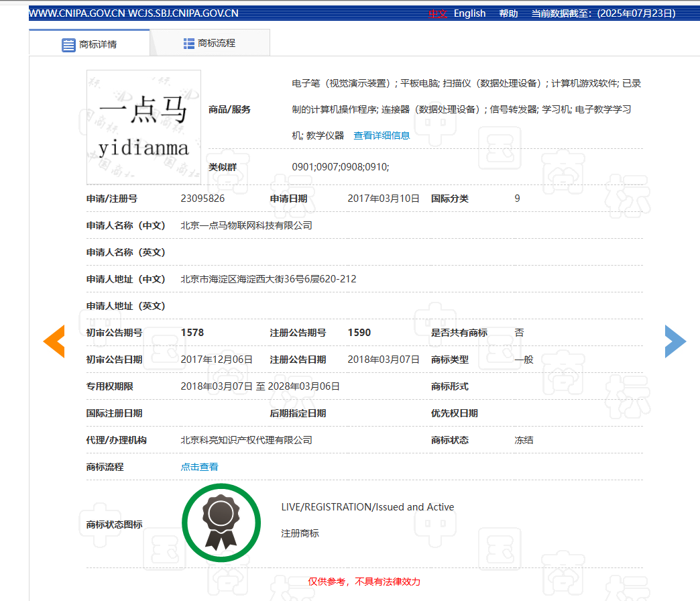Click agency name 北京科亮知识产权代理有限公司

point(246,440)
